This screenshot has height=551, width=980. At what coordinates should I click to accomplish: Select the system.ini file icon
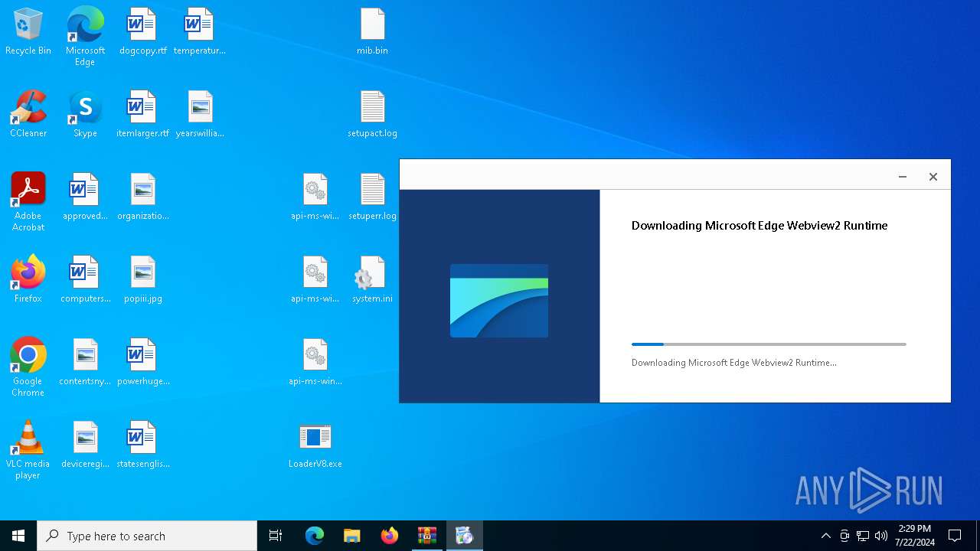(372, 279)
